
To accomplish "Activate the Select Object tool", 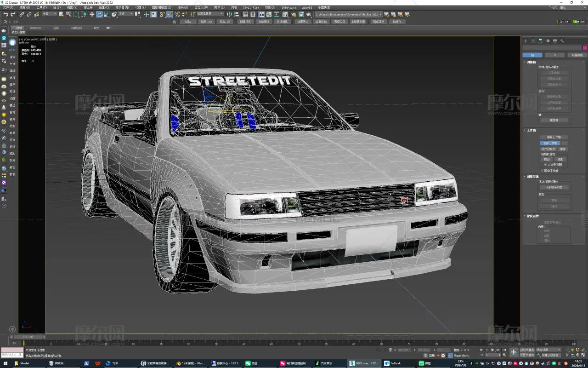I will pyautogui.click(x=61, y=14).
